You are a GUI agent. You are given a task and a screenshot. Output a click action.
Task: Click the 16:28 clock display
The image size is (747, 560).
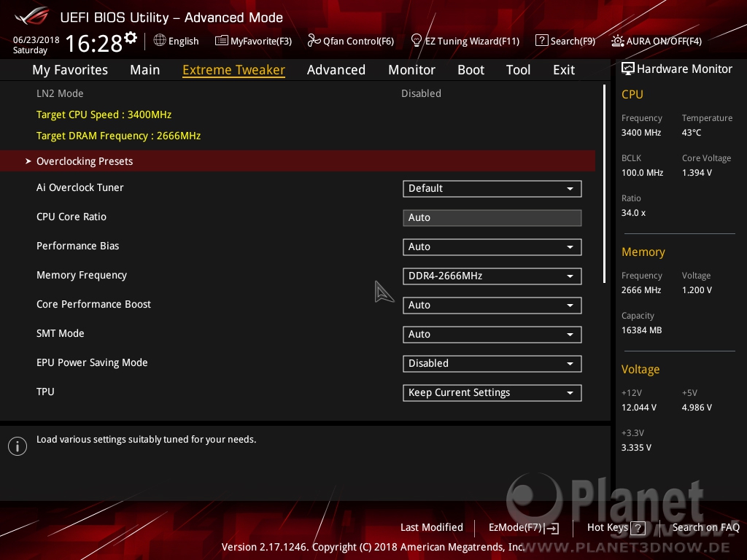pos(94,43)
